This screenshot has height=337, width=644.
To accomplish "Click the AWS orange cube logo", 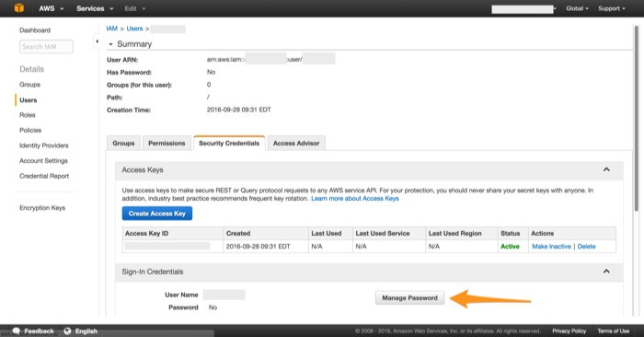I will click(x=19, y=8).
